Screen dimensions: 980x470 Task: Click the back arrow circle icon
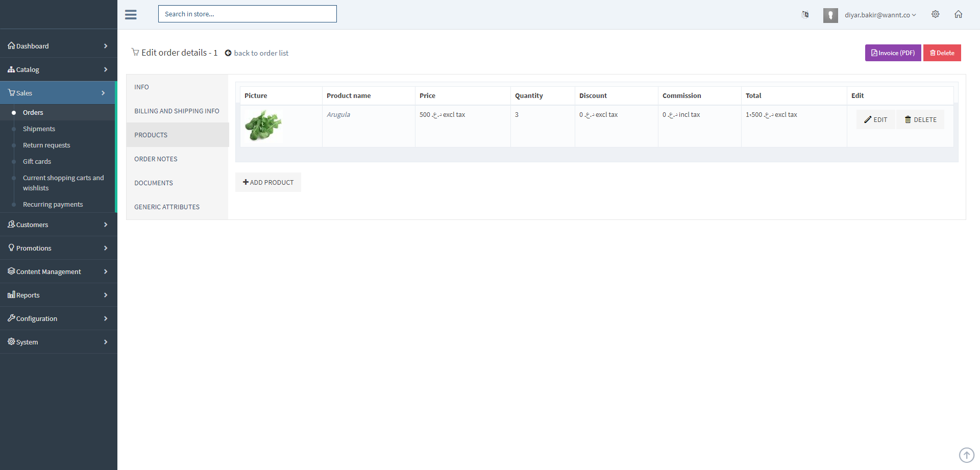228,53
